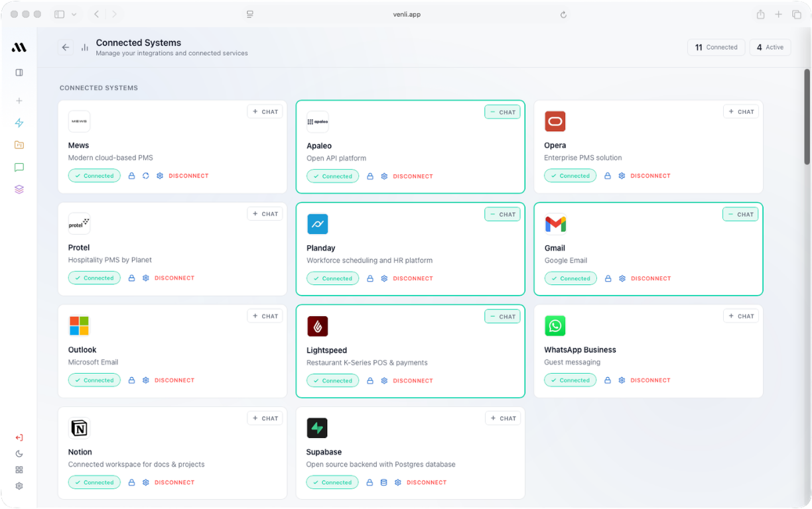
Task: Open the gear settings on Opera card
Action: coord(622,176)
